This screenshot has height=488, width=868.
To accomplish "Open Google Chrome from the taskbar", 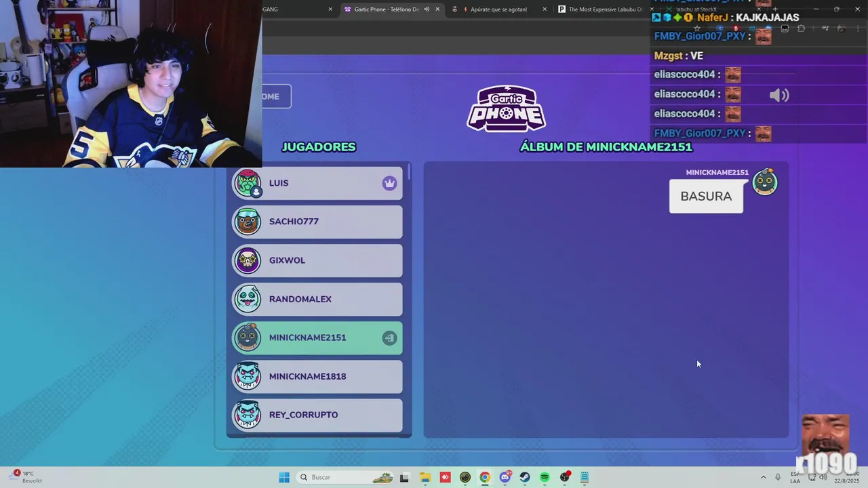I will pos(485,477).
